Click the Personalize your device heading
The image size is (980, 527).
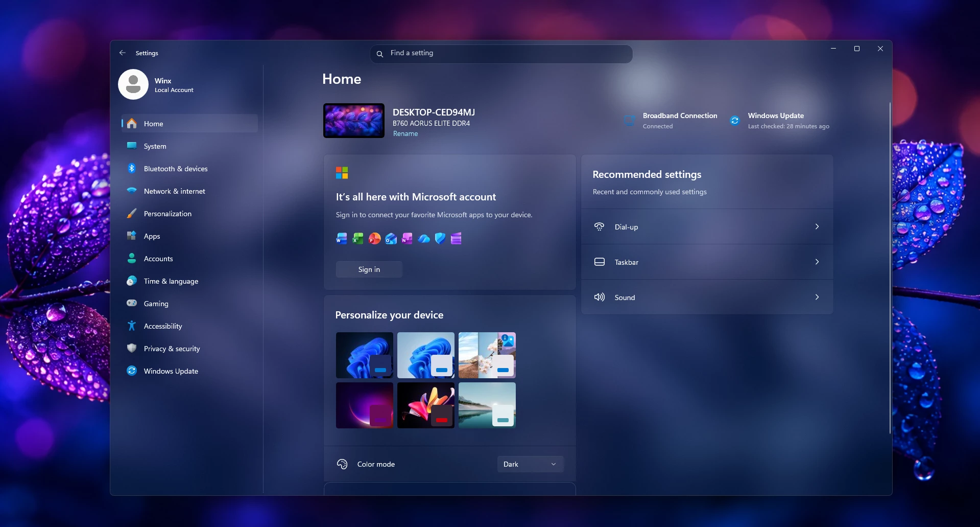[x=389, y=315]
